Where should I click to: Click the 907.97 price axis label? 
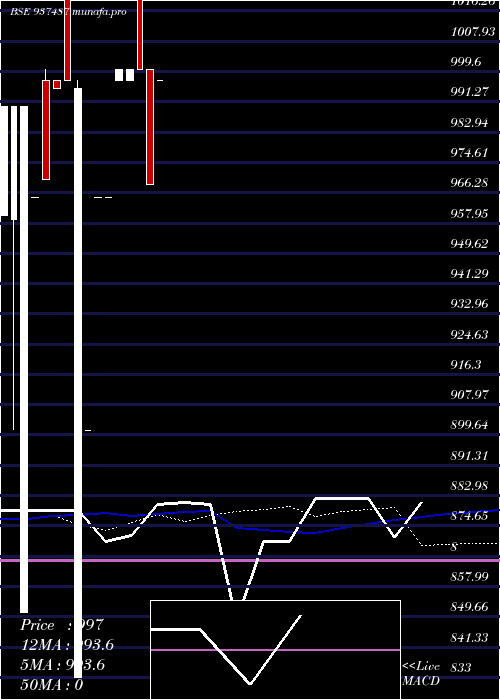[x=469, y=395]
